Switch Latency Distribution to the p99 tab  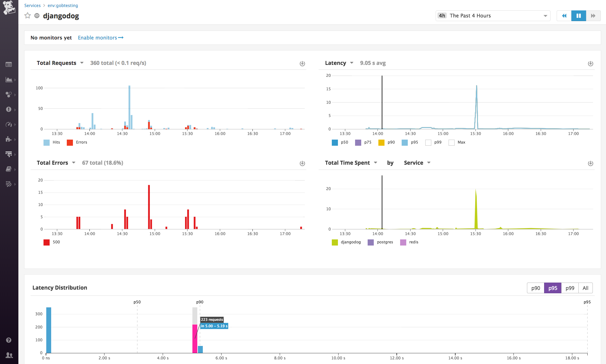pos(569,288)
